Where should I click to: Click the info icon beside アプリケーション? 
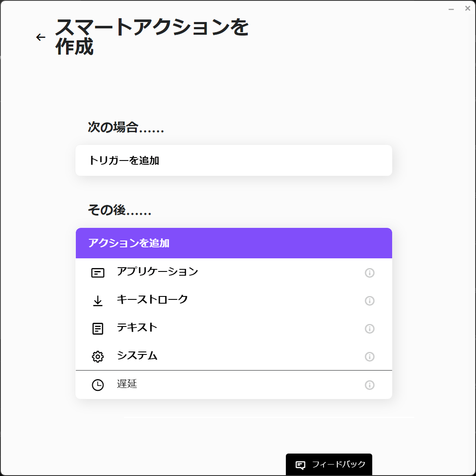(x=369, y=273)
